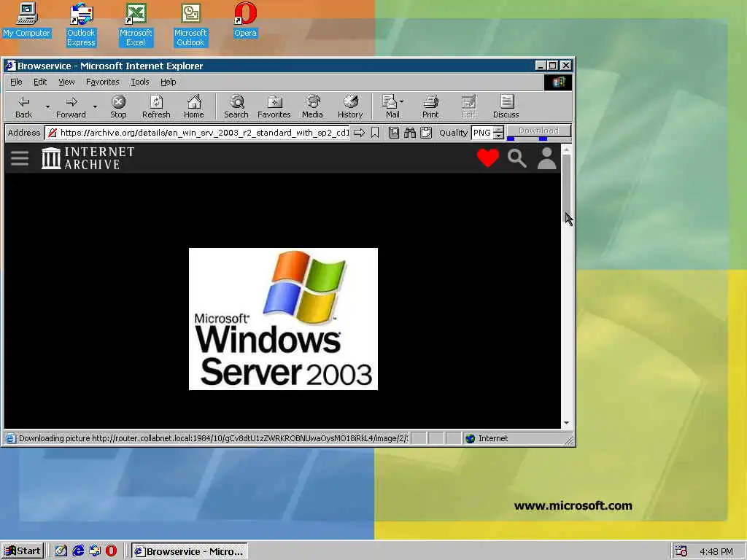Image resolution: width=747 pixels, height=560 pixels.
Task: Open the Back history dropdown arrow
Action: click(x=47, y=106)
